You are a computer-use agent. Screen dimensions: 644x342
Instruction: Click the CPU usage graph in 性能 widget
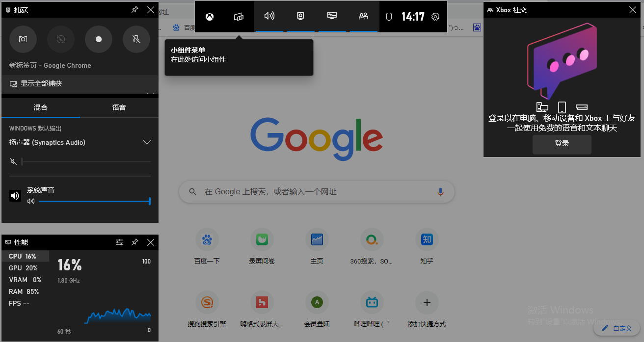pos(118,316)
